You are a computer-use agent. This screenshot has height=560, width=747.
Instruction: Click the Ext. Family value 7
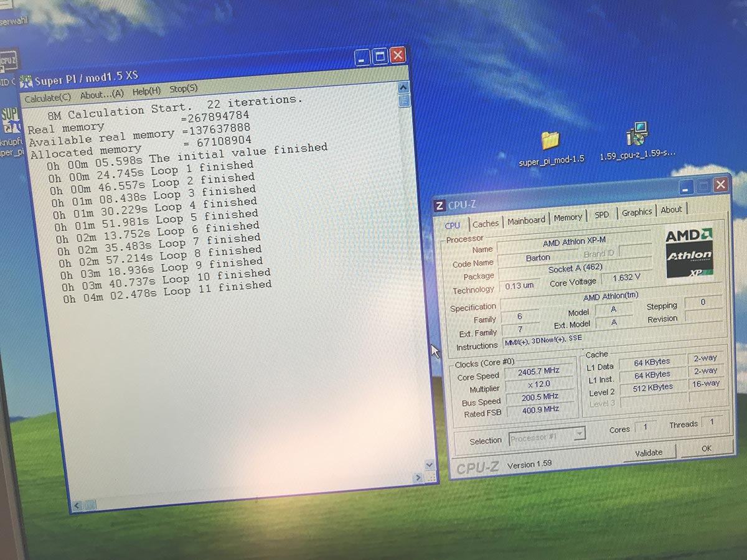click(x=520, y=330)
